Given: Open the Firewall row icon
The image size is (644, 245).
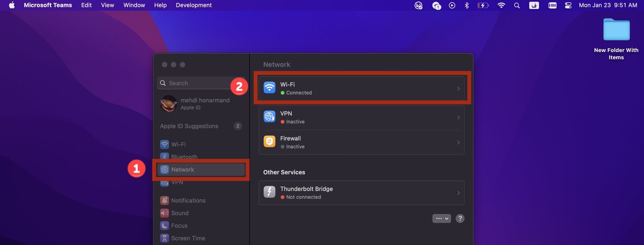Looking at the screenshot, I should click(269, 142).
